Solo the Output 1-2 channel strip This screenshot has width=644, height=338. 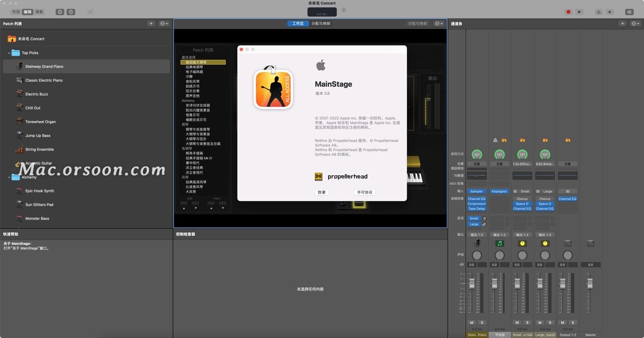point(573,322)
